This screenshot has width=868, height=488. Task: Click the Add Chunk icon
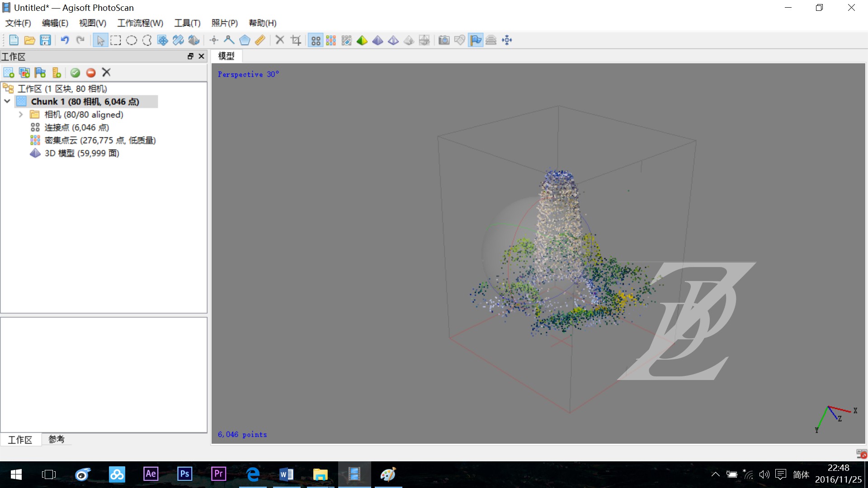9,73
